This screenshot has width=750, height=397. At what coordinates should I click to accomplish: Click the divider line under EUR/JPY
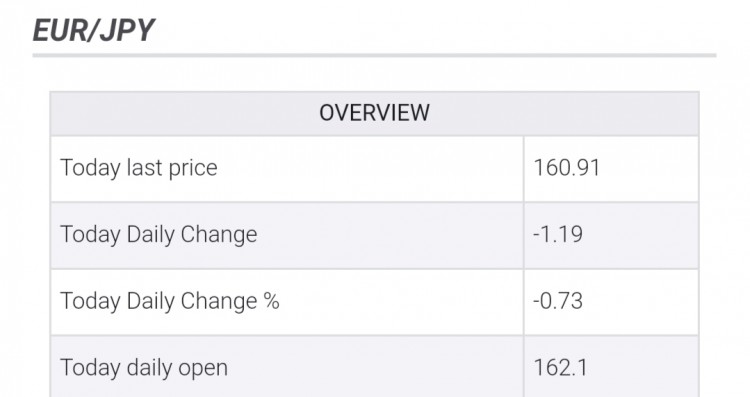click(374, 55)
